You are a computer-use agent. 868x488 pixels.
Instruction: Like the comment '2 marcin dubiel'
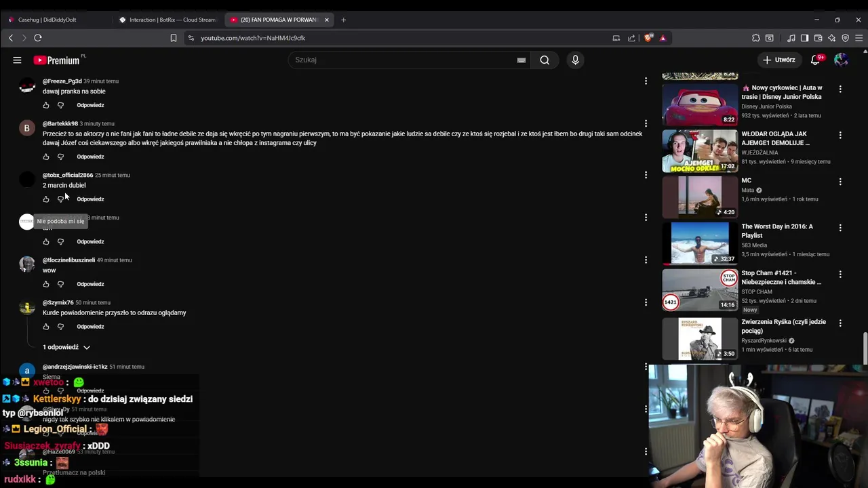[x=46, y=199]
